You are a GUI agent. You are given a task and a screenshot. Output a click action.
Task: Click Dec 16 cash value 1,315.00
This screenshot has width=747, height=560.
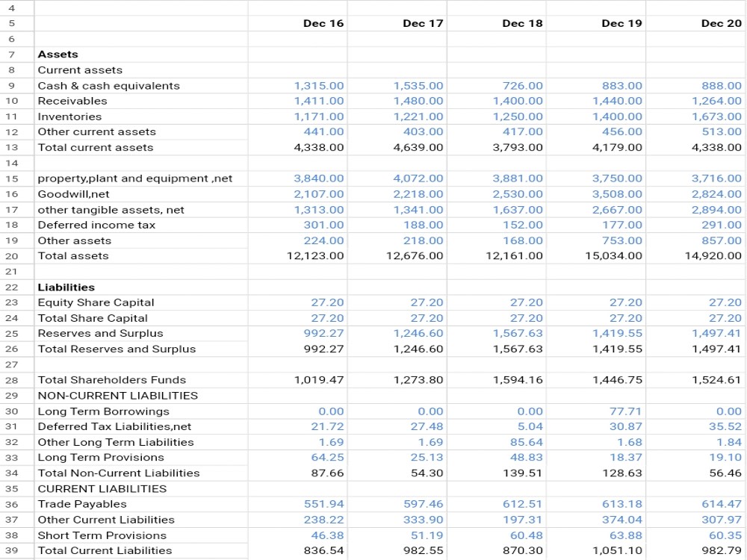point(319,86)
